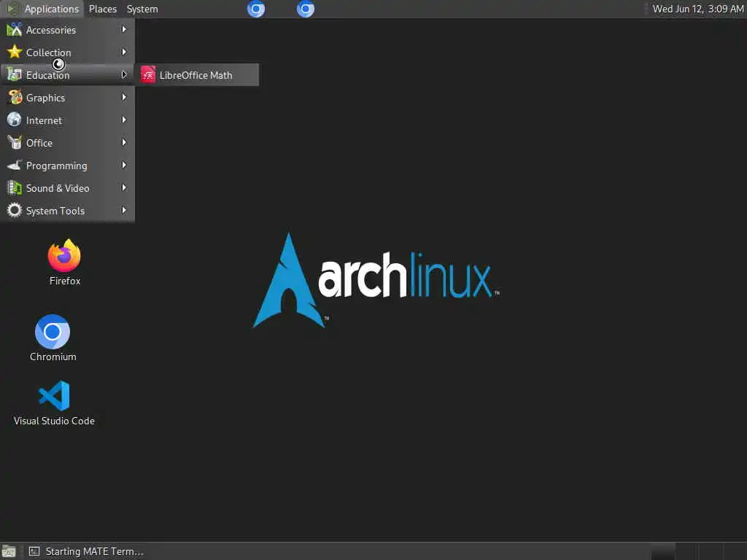The height and width of the screenshot is (560, 747).
Task: Click the date and time clock
Action: [x=697, y=9]
